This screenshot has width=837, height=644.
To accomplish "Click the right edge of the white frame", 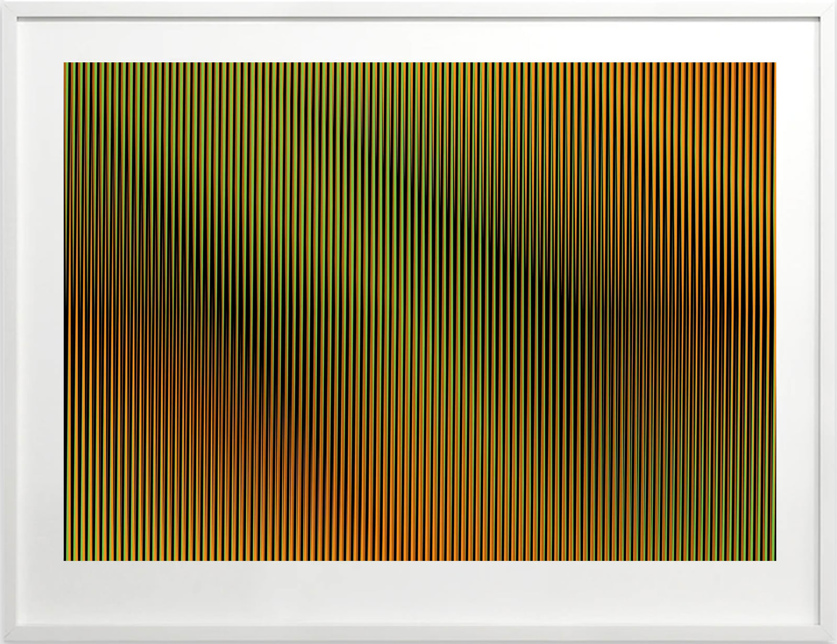I will pyautogui.click(x=828, y=314).
